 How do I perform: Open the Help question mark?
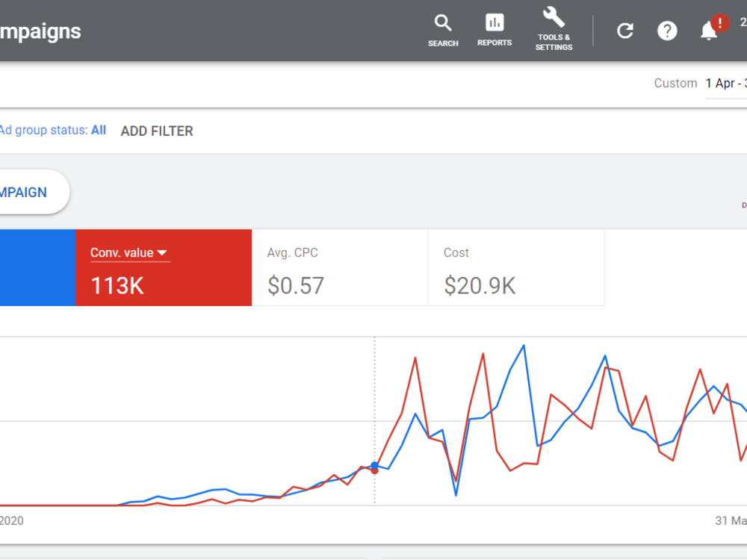click(667, 31)
